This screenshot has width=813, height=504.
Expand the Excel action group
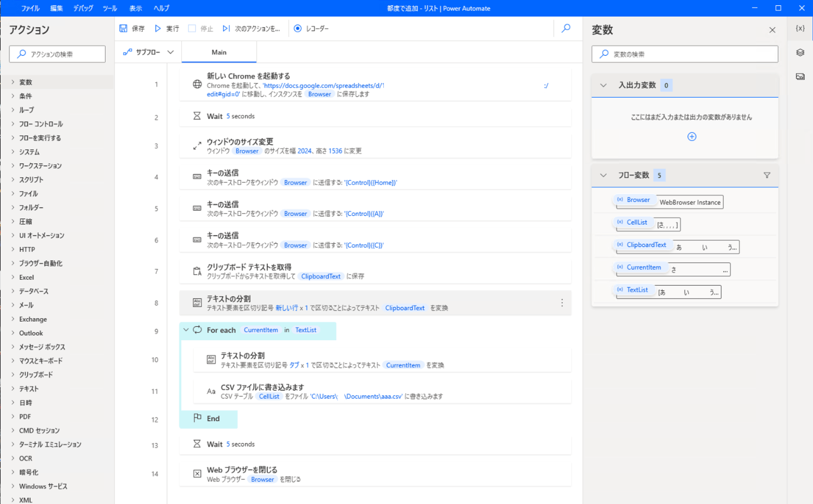[13, 277]
